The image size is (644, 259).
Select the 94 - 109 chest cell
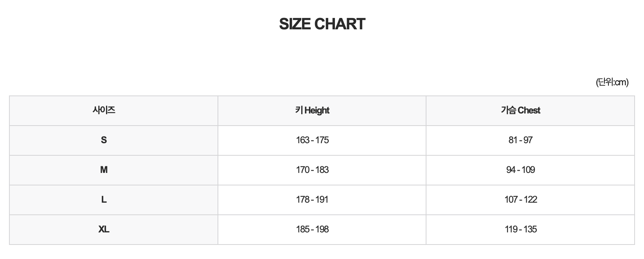tap(520, 170)
